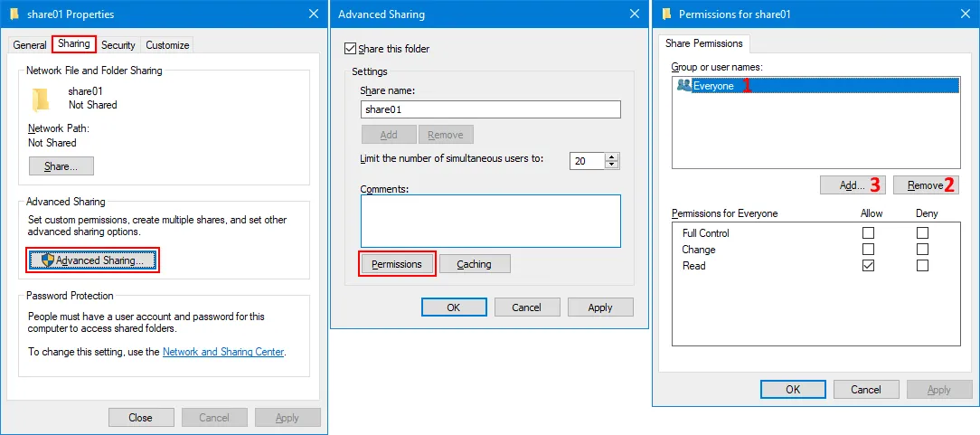
Task: Click the Everyone group user icon
Action: [x=683, y=86]
